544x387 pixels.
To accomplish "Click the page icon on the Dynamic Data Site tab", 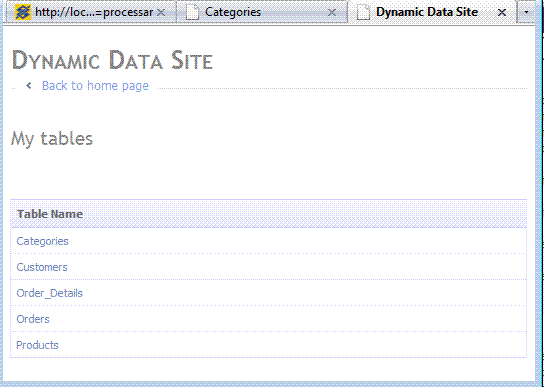I will coord(363,12).
